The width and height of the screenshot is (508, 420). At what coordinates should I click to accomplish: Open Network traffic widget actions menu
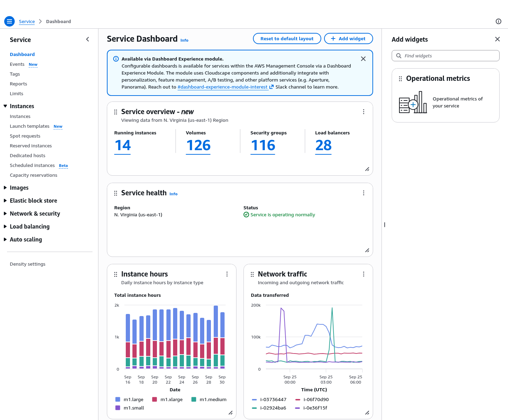point(364,274)
